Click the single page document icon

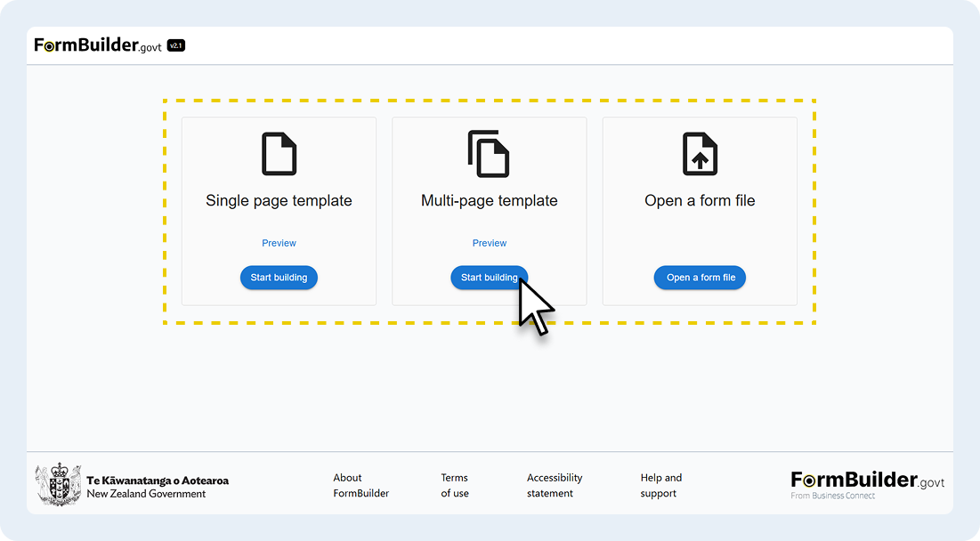click(279, 154)
